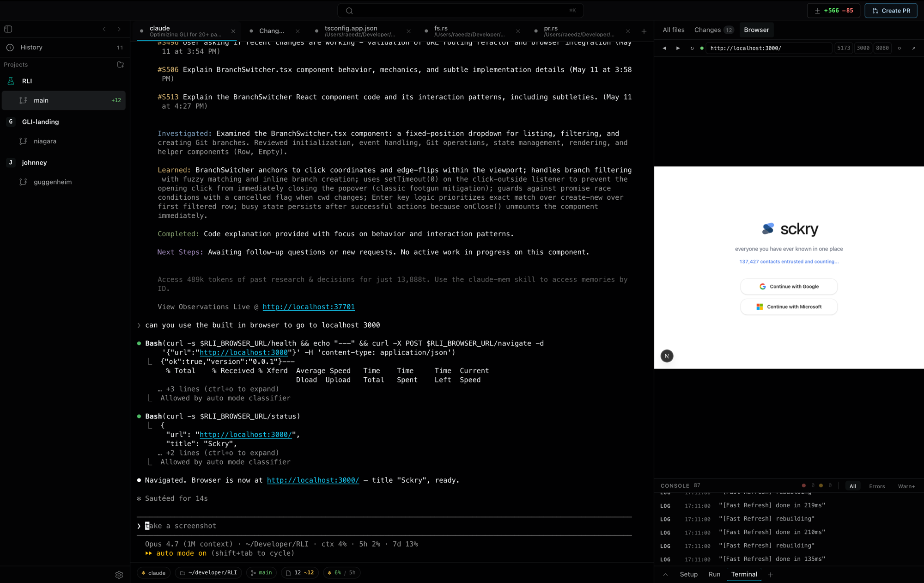Select the Warn+ console filter

pos(906,486)
